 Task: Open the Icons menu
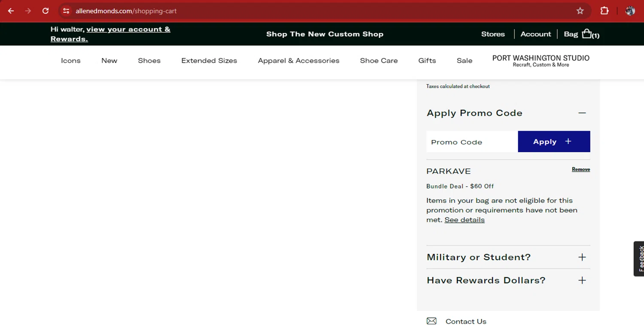[71, 61]
